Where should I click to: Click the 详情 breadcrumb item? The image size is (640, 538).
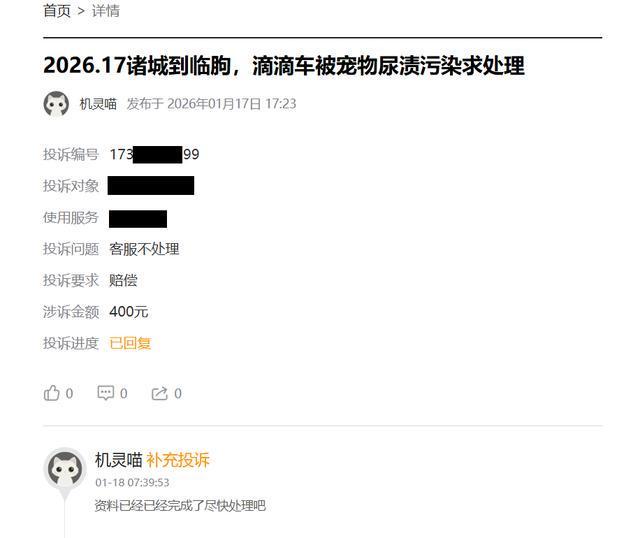click(x=106, y=11)
